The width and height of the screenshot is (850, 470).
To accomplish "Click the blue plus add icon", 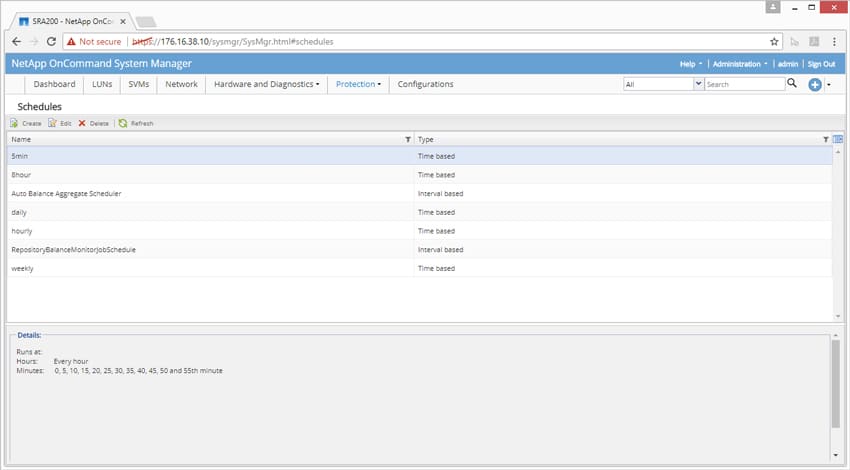I will tap(815, 85).
